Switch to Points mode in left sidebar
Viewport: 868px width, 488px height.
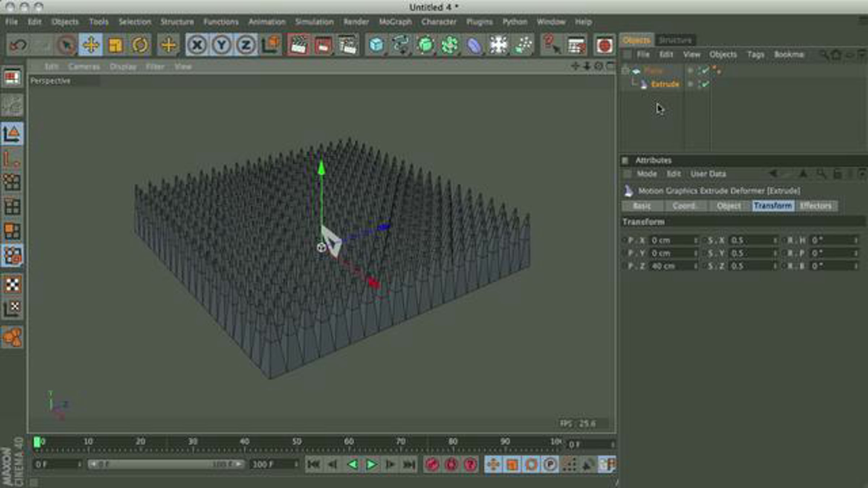[x=12, y=182]
